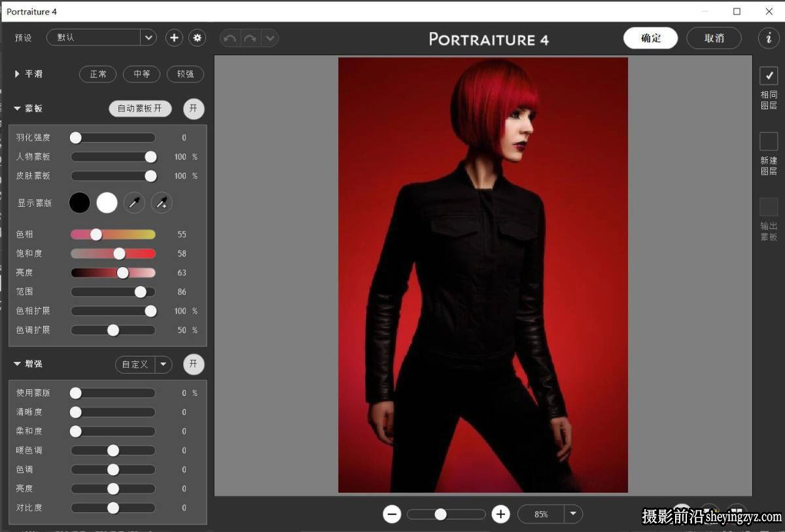Viewport: 785px width, 532px height.
Task: Click the redo arrow icon
Action: pos(250,39)
